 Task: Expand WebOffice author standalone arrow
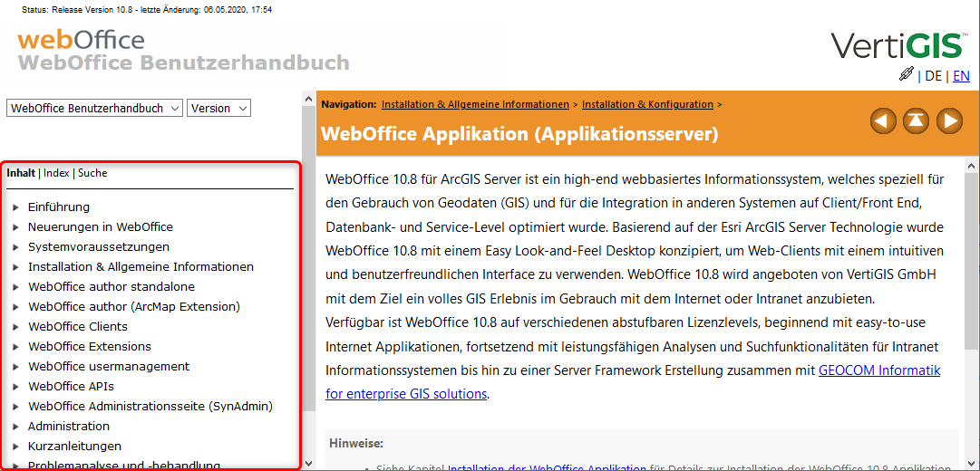15,287
